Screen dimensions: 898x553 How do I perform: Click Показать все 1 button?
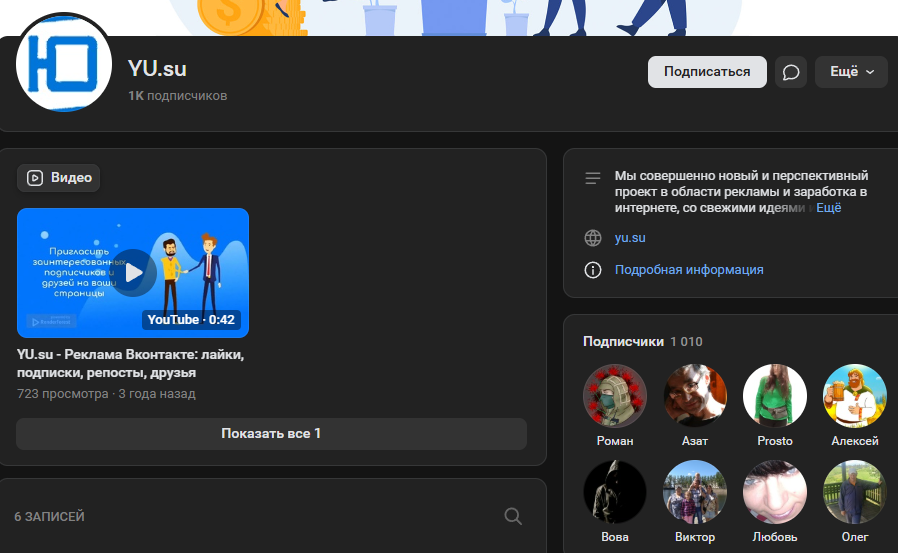tap(271, 433)
